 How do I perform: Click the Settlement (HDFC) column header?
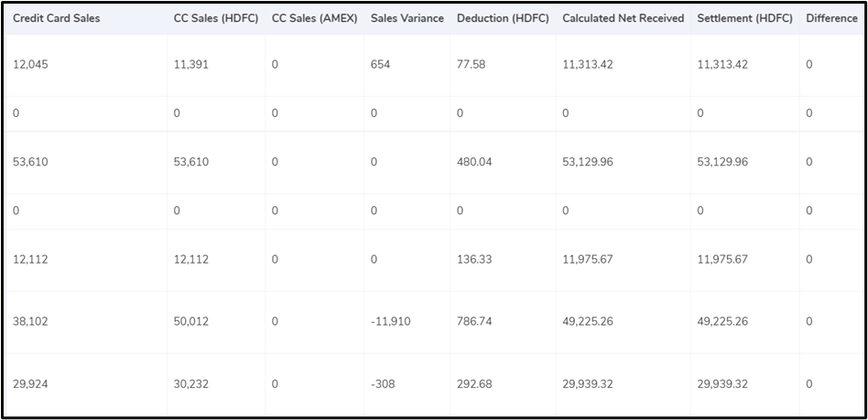click(x=744, y=18)
